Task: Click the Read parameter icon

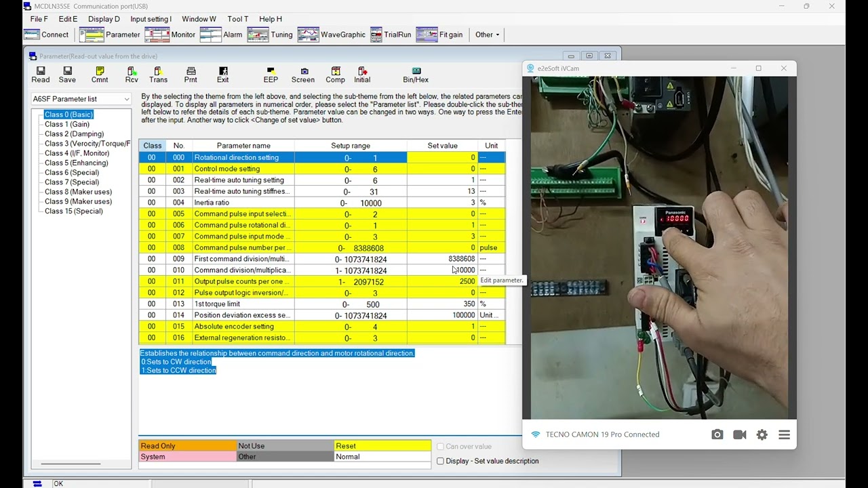Action: pos(41,75)
